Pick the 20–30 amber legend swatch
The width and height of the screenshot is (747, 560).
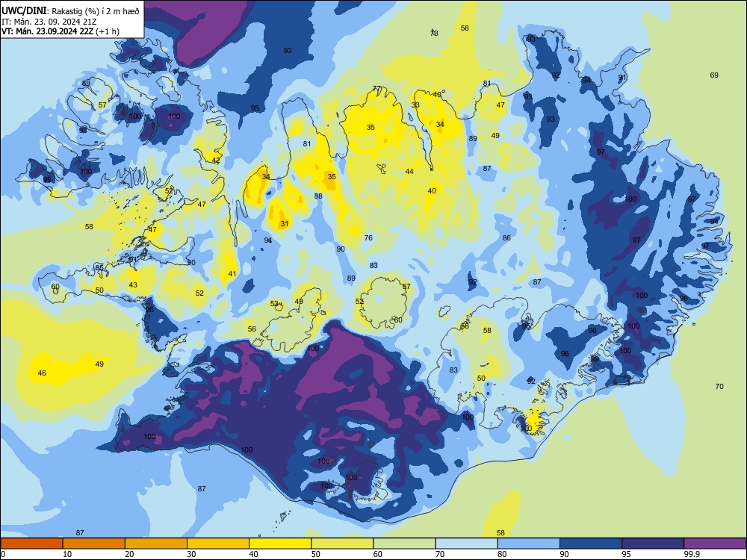coord(156,544)
